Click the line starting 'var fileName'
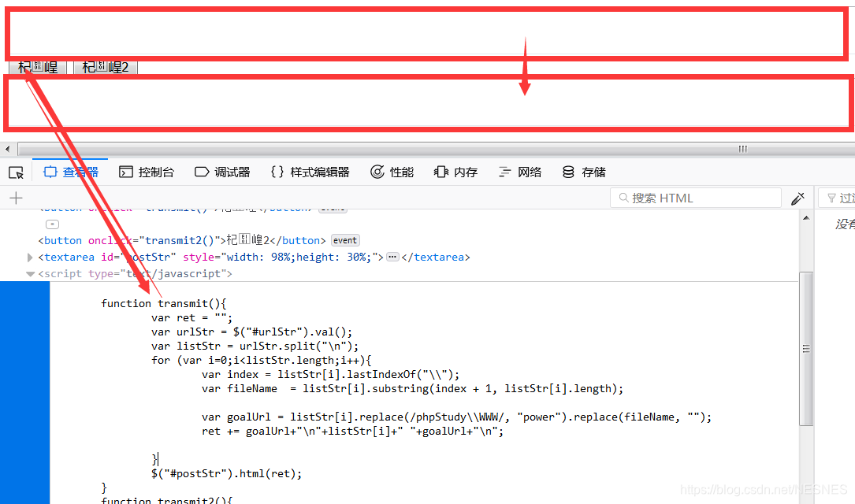855x504 pixels. [412, 388]
